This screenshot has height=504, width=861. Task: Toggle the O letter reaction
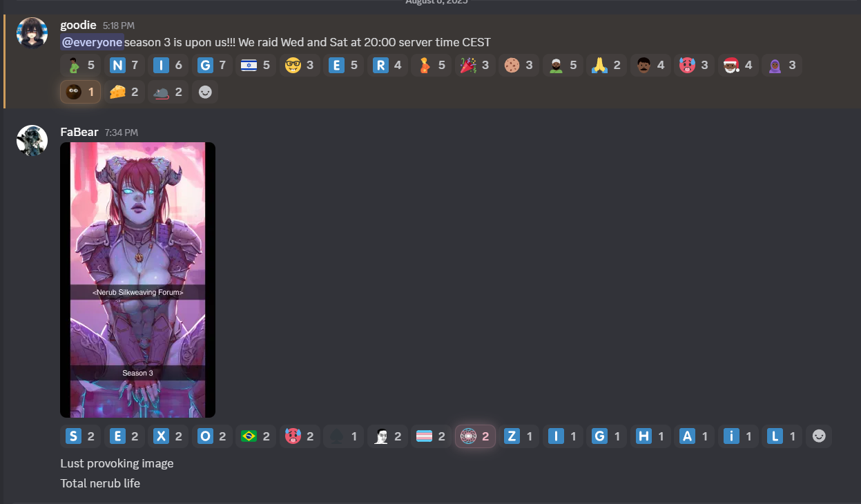coord(212,436)
